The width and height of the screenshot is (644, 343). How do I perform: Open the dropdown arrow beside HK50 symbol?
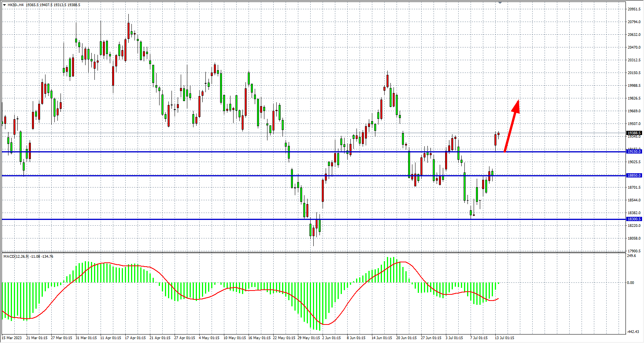4,5
